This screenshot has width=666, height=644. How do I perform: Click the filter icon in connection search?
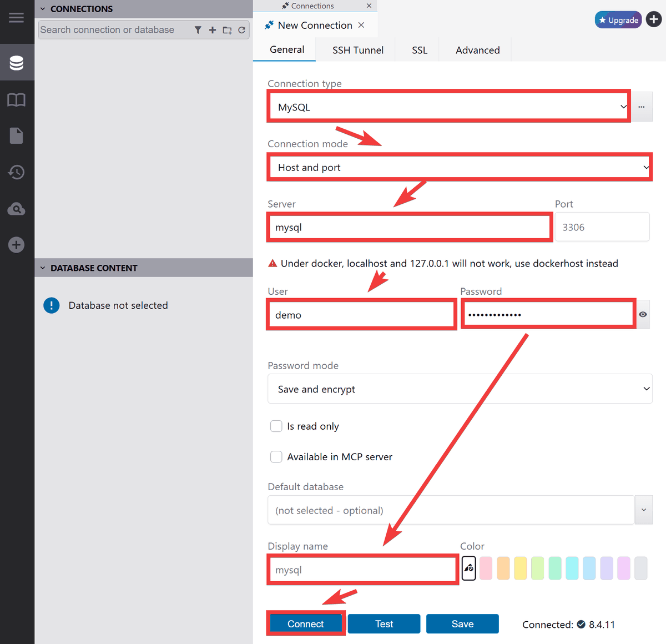198,30
